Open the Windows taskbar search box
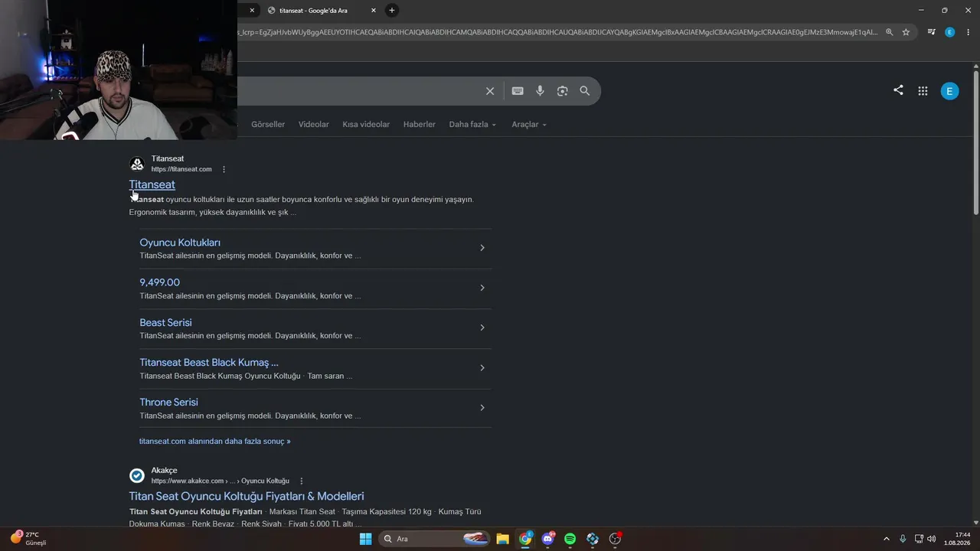This screenshot has width=980, height=551. click(x=435, y=539)
